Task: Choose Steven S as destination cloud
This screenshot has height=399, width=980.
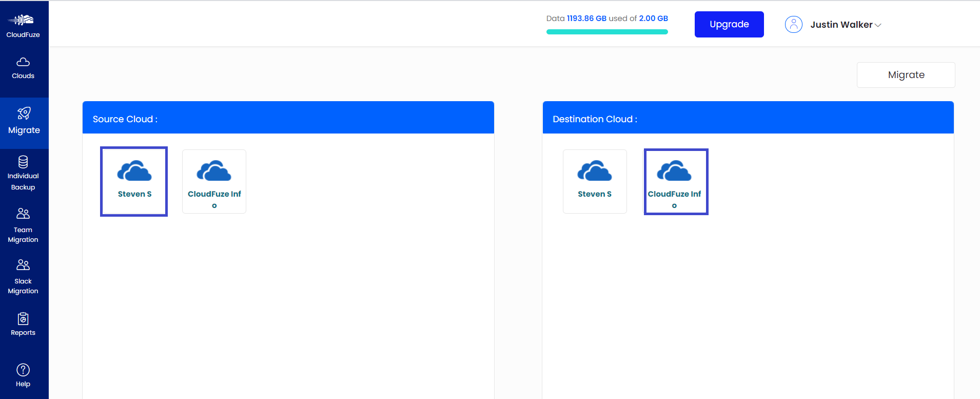Action: [595, 181]
